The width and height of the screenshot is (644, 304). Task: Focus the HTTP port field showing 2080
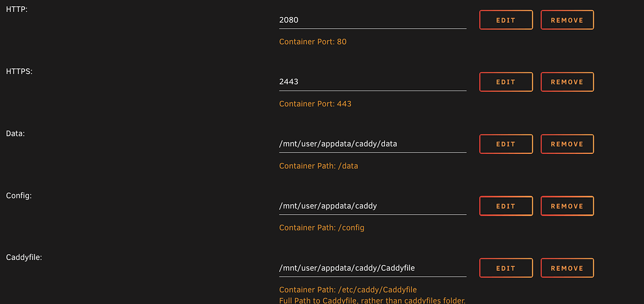coord(372,20)
